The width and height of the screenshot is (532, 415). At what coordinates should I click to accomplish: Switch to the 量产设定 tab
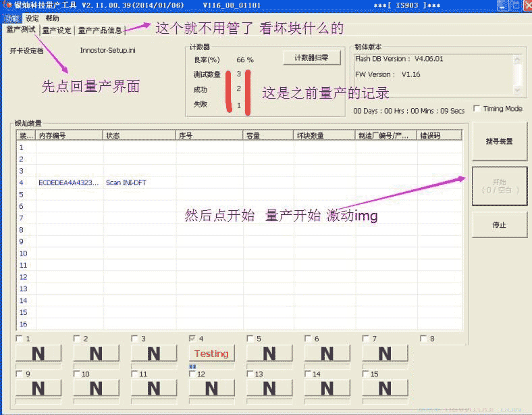click(57, 30)
